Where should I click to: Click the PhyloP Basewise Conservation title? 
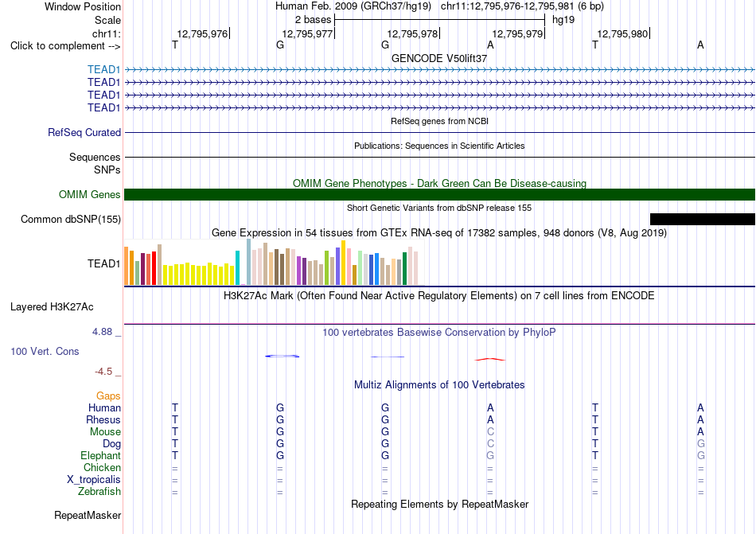(439, 332)
